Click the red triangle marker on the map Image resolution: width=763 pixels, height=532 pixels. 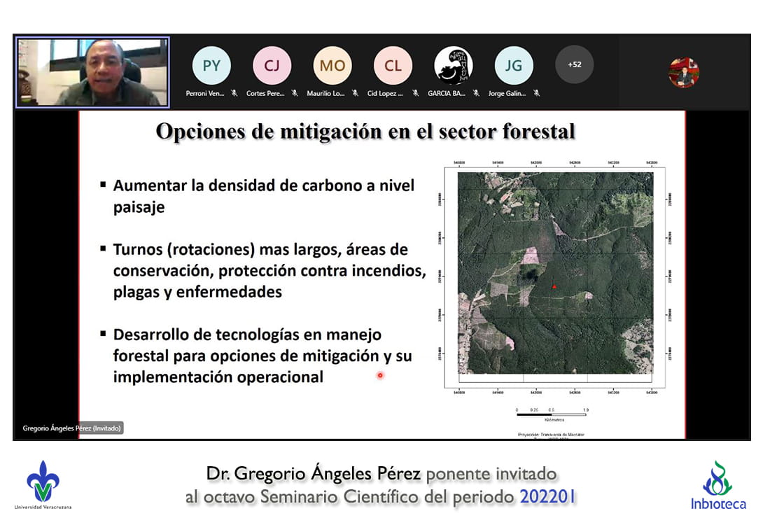tap(554, 286)
